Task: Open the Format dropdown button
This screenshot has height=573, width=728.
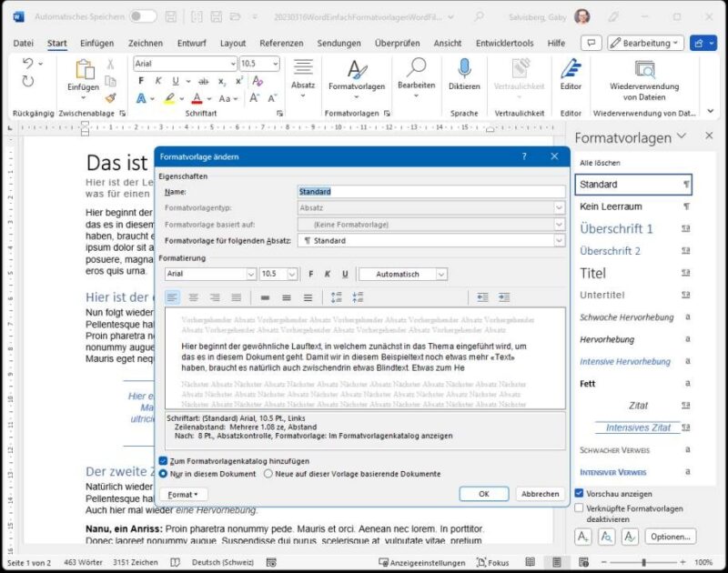Action: [183, 494]
